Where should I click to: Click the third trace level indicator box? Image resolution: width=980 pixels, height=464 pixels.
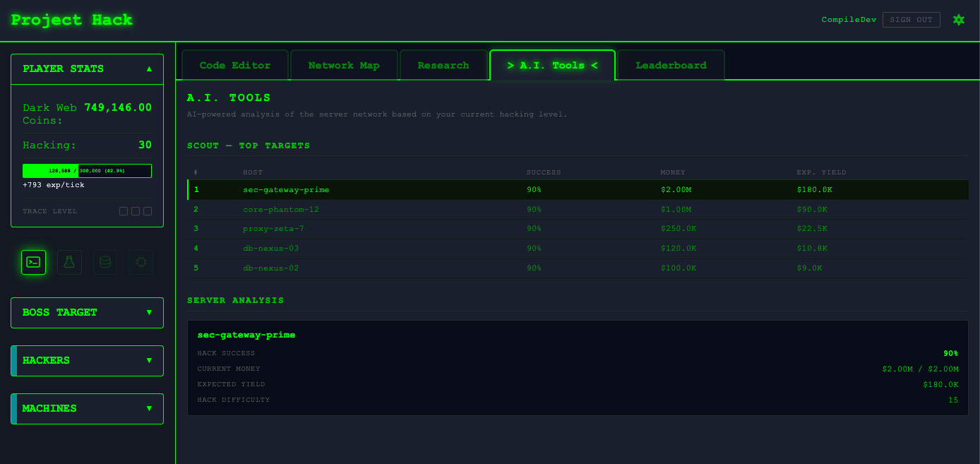pyautogui.click(x=148, y=210)
